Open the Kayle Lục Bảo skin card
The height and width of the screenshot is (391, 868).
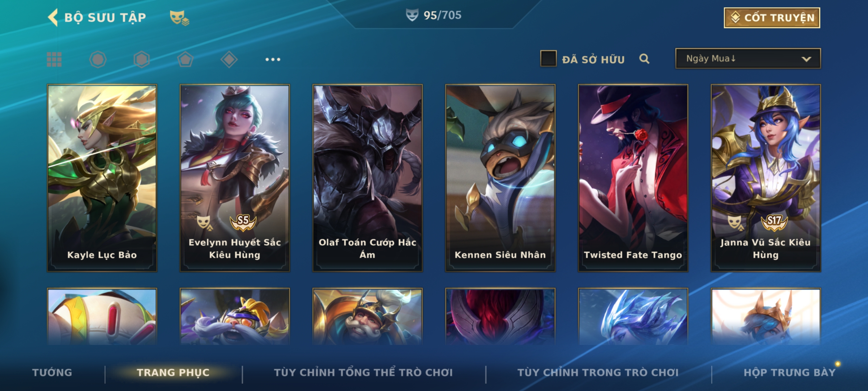pyautogui.click(x=102, y=178)
